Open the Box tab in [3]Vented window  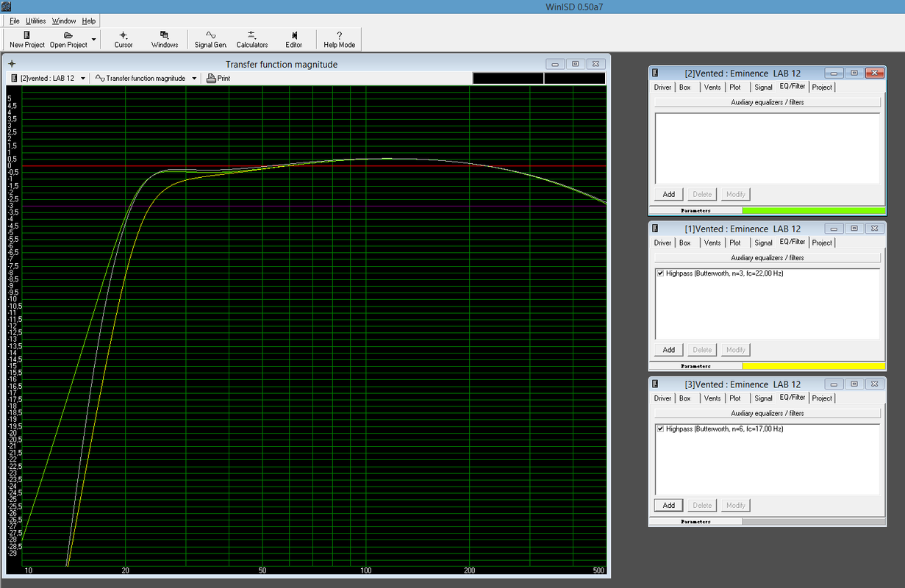(685, 398)
